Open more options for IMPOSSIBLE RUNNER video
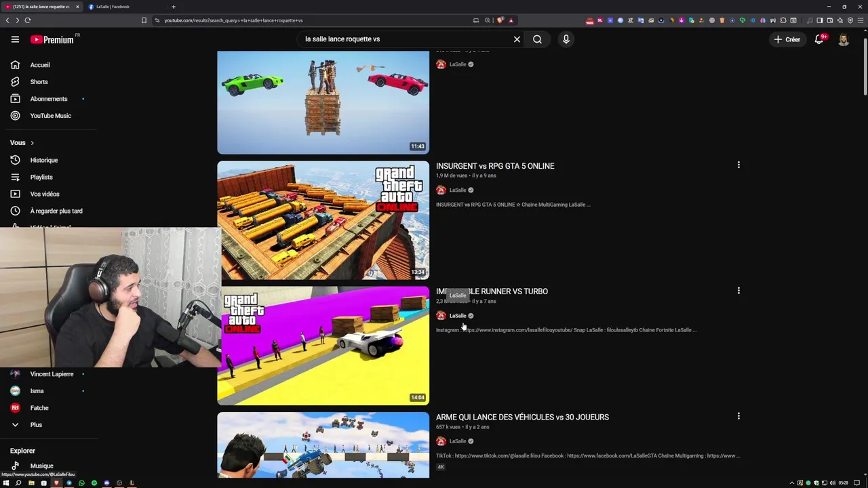The width and height of the screenshot is (868, 488). [x=738, y=291]
